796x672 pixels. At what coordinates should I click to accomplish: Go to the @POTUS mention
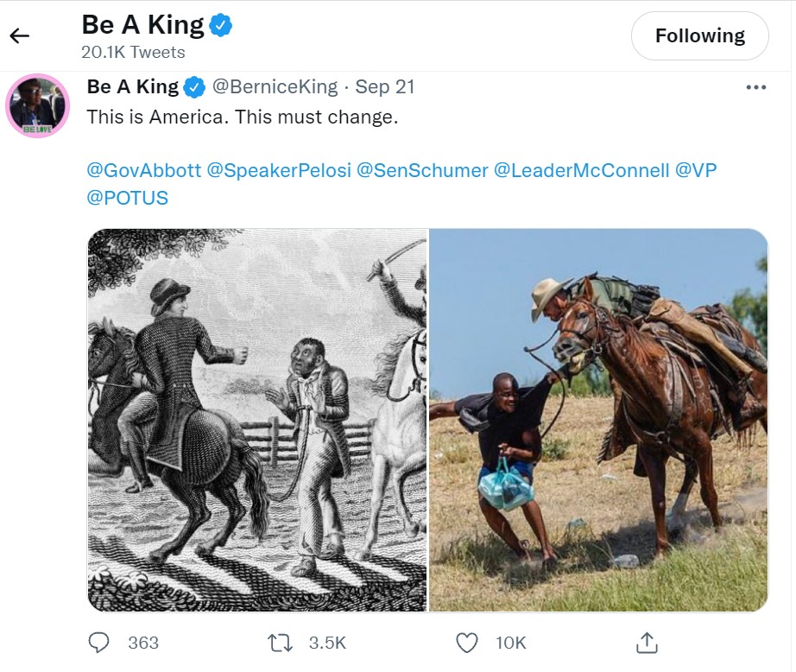coord(128,198)
